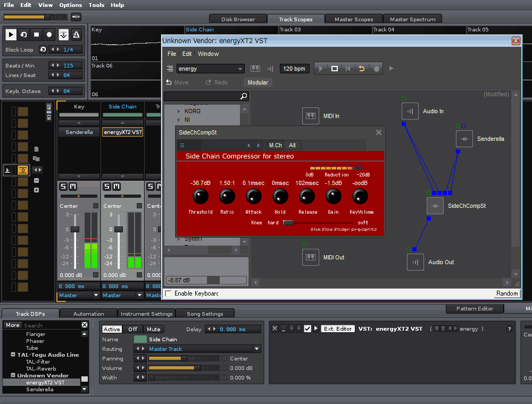The width and height of the screenshot is (532, 404).
Task: Click keyboard icon next to energy preset dropdown
Action: click(x=255, y=69)
